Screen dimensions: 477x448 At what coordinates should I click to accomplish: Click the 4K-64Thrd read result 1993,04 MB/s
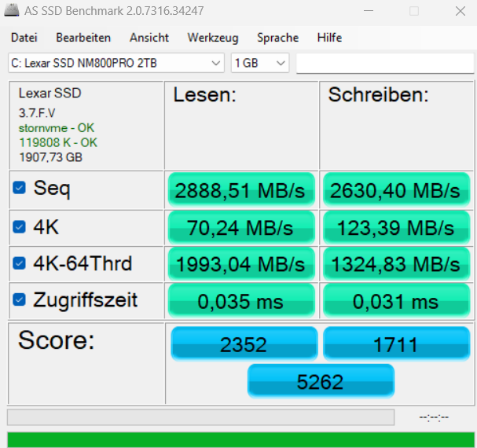tap(241, 264)
